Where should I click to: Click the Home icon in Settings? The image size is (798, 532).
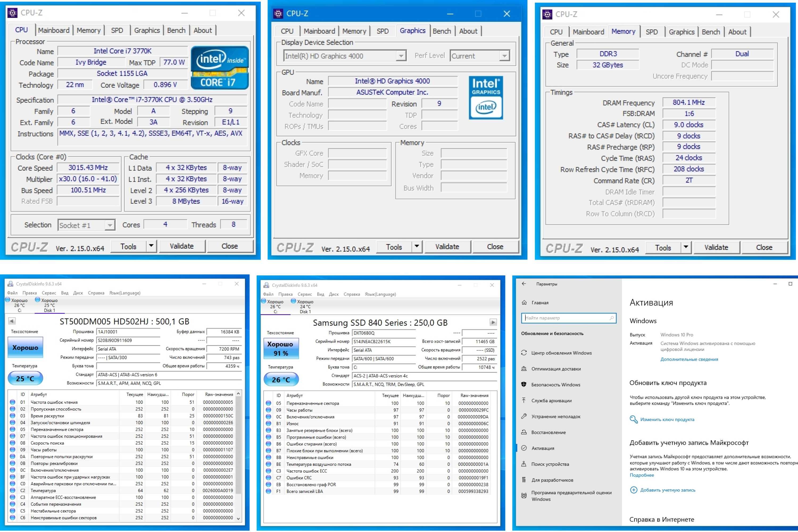tap(524, 303)
